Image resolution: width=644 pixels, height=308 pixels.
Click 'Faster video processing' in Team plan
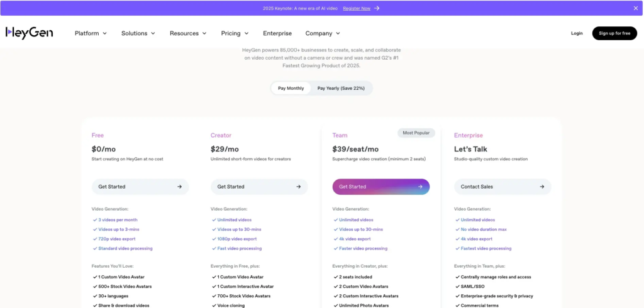pyautogui.click(x=363, y=248)
